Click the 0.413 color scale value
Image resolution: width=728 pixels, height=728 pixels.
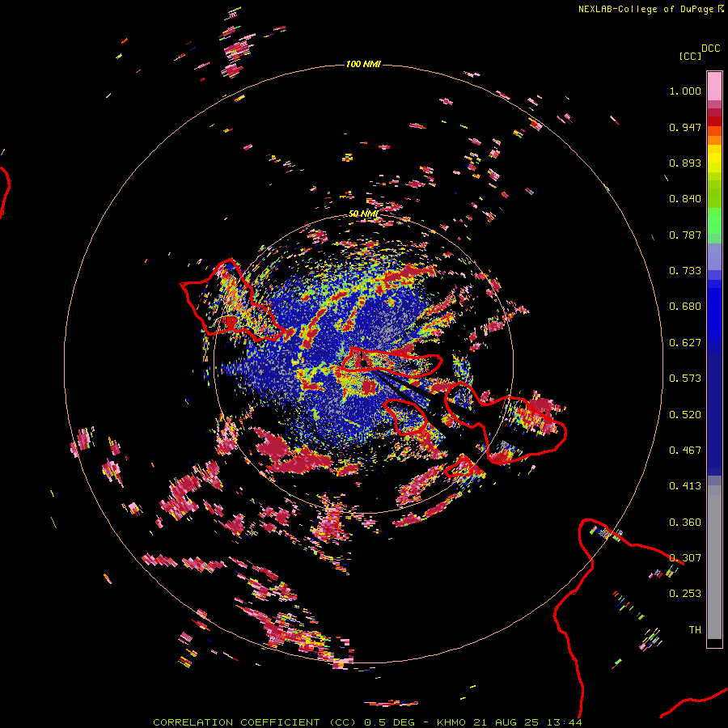tap(685, 486)
